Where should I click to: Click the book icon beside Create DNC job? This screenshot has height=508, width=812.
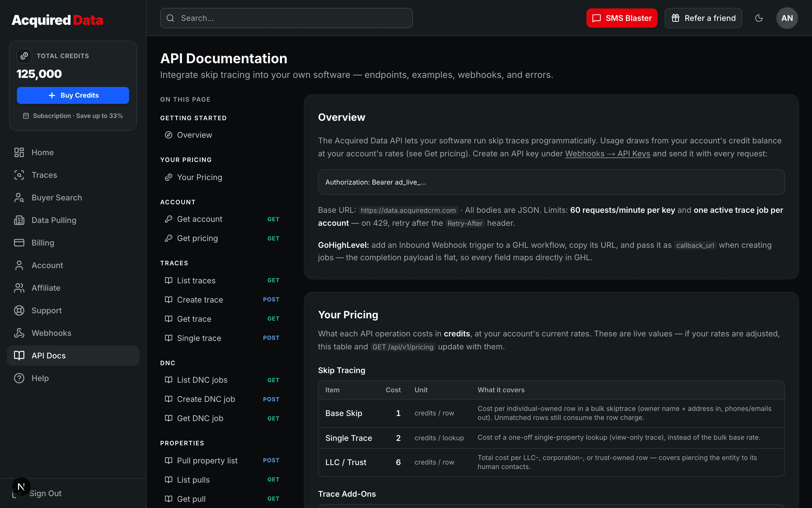pos(168,399)
